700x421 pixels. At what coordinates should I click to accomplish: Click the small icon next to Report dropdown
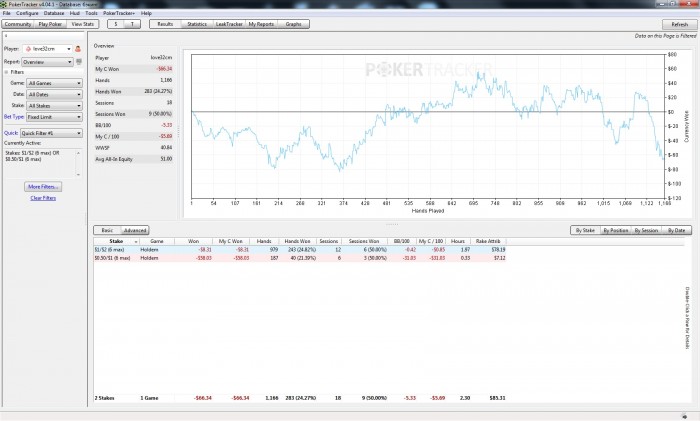click(x=79, y=62)
